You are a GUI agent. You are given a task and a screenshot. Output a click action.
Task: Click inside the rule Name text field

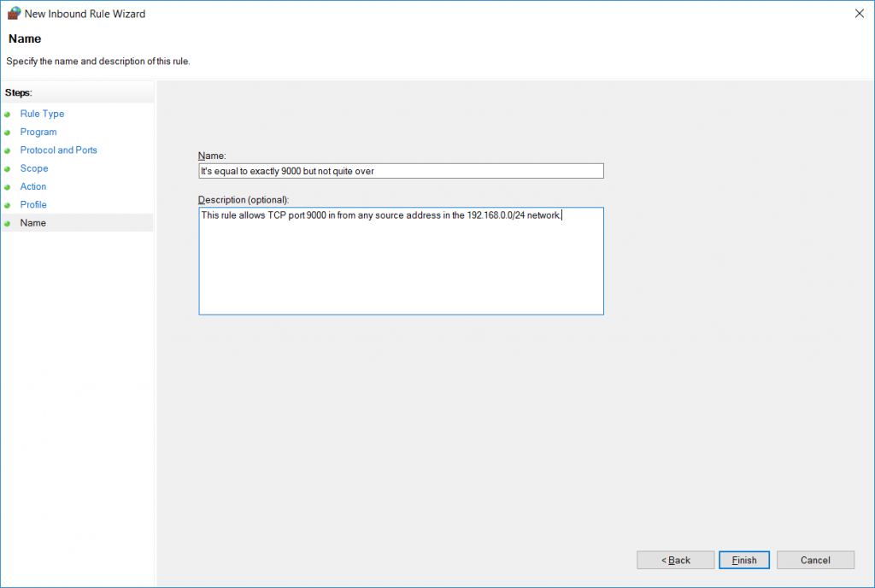[x=400, y=170]
